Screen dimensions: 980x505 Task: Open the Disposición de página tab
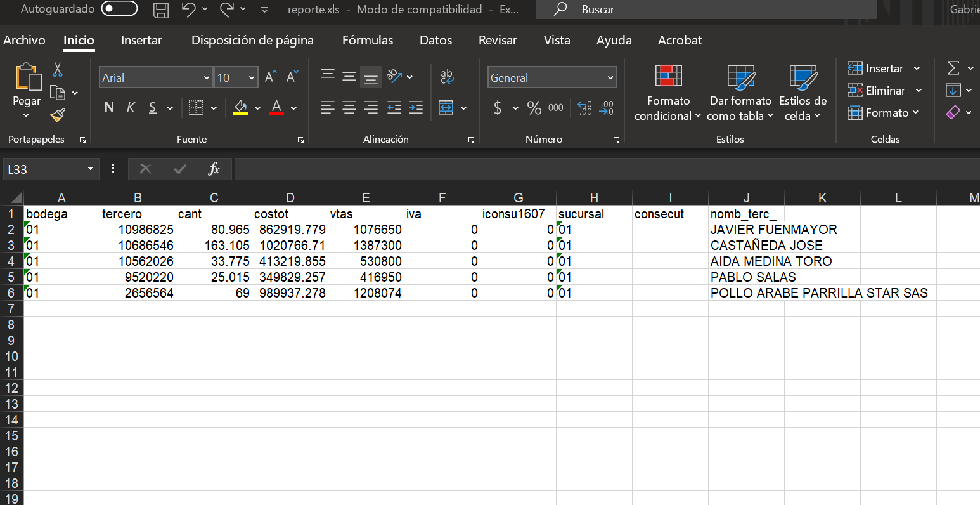pyautogui.click(x=252, y=40)
